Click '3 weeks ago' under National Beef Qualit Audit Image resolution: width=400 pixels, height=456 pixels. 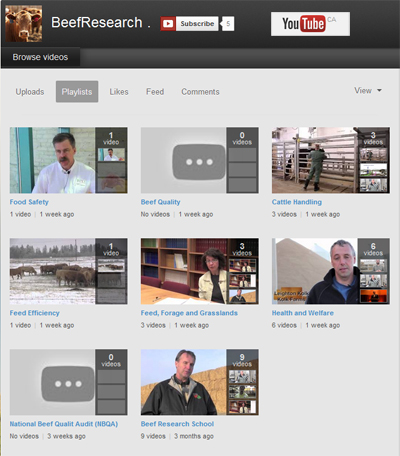[x=66, y=436]
